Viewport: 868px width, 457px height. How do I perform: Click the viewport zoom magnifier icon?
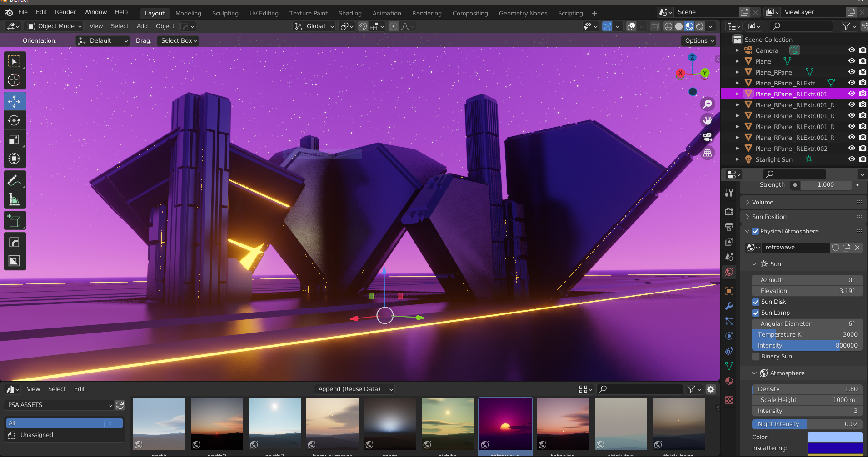708,104
